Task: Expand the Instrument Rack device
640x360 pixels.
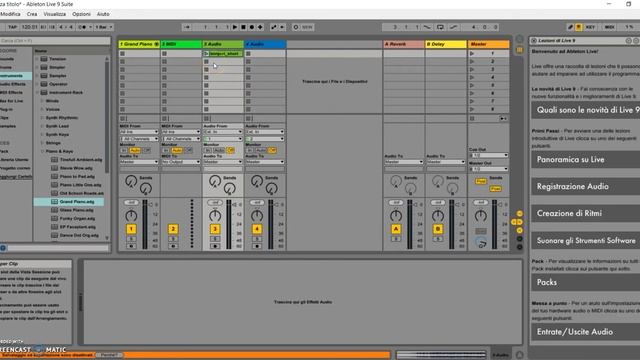Action: click(37, 92)
